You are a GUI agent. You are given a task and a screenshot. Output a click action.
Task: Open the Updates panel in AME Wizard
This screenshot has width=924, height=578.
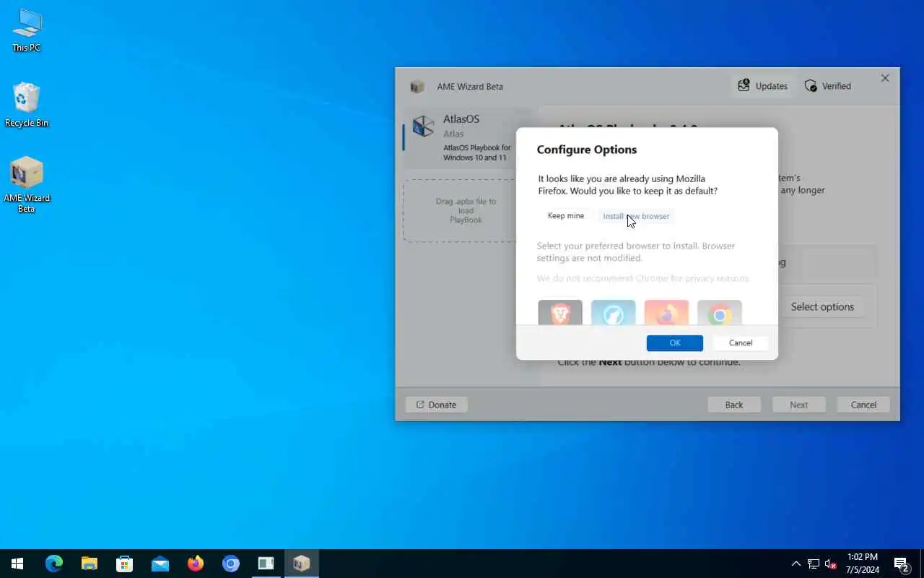pos(762,86)
